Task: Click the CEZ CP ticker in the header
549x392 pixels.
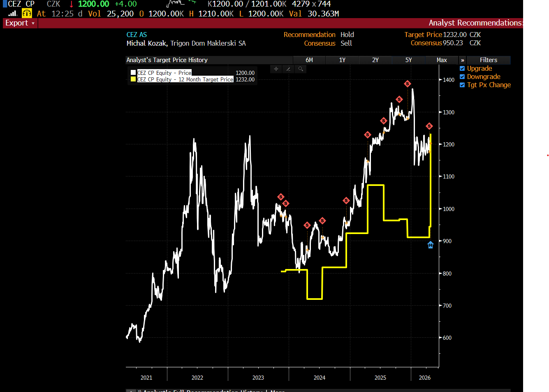Action: click(x=21, y=4)
